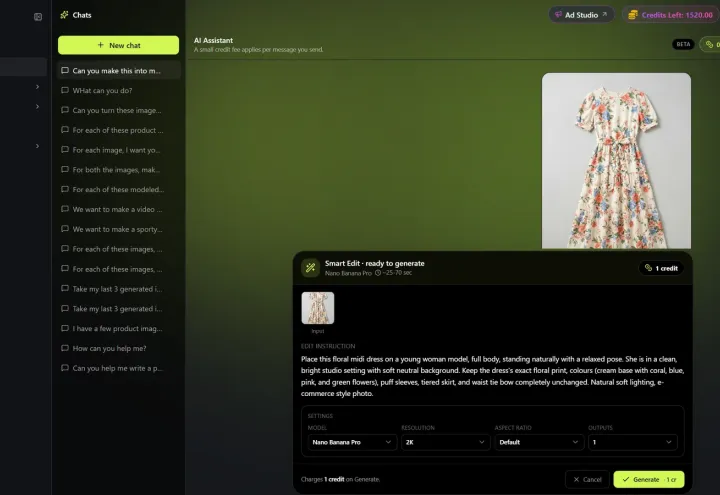Click plus icon on New chat button
This screenshot has height=495, width=720.
101,45
